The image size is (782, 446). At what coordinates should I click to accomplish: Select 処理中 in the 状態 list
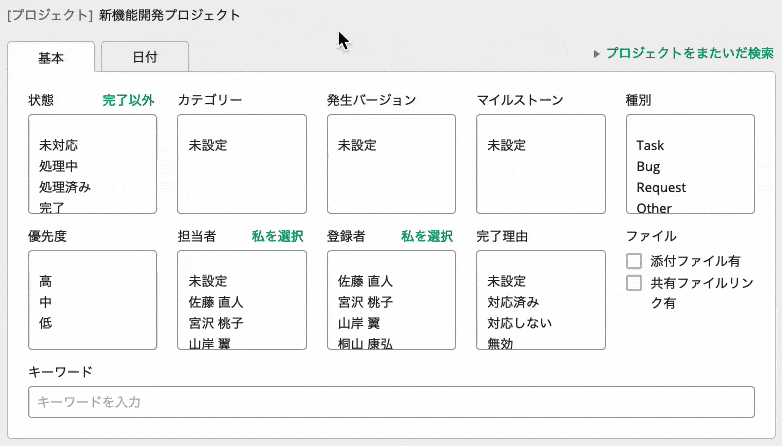click(x=59, y=166)
